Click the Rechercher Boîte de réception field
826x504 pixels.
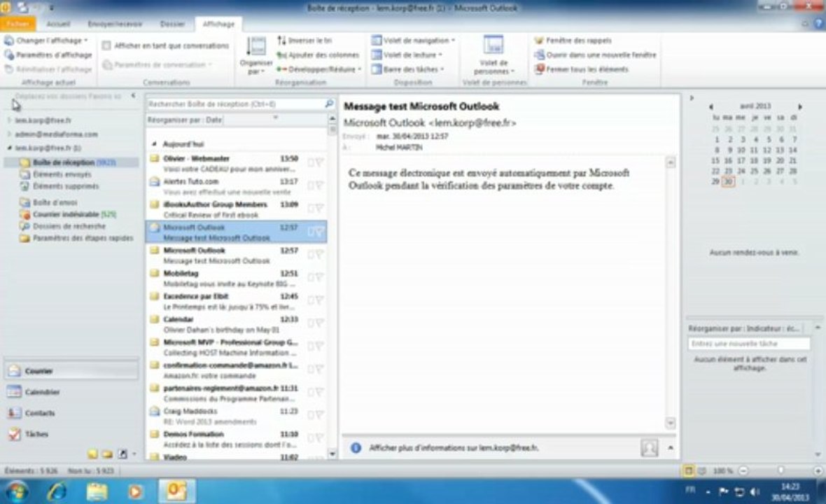[235, 104]
